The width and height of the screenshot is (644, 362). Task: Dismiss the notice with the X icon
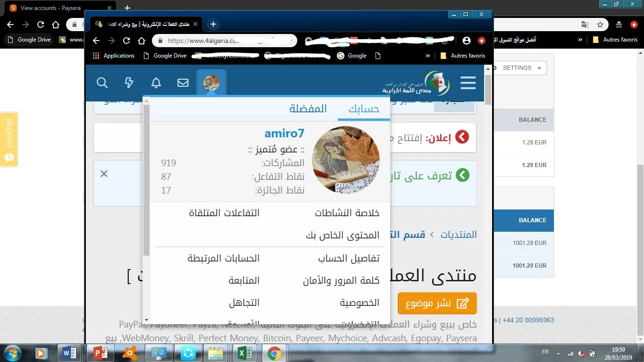tap(104, 174)
